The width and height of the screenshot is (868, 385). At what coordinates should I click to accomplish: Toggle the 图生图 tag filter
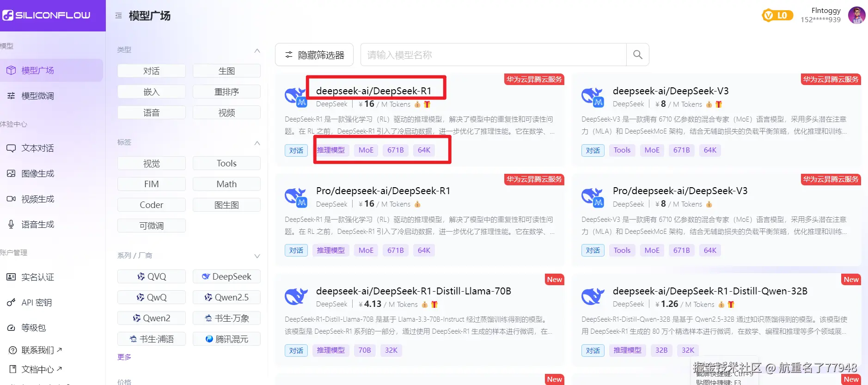tap(226, 205)
